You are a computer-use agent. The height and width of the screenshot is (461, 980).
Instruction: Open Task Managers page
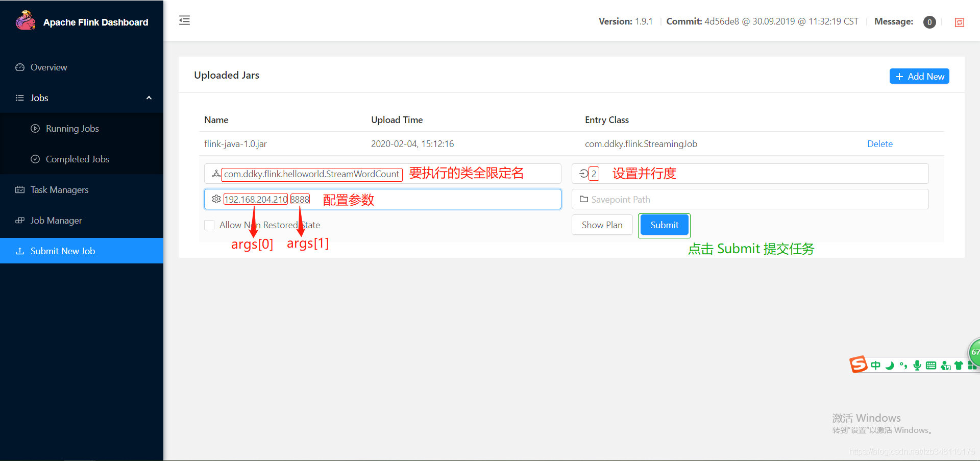pos(82,190)
